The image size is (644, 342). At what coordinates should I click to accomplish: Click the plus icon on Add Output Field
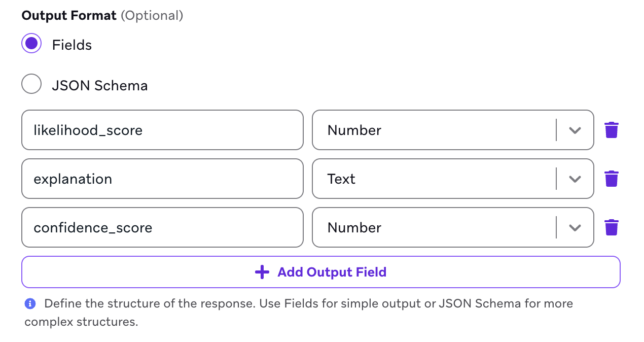(x=262, y=272)
